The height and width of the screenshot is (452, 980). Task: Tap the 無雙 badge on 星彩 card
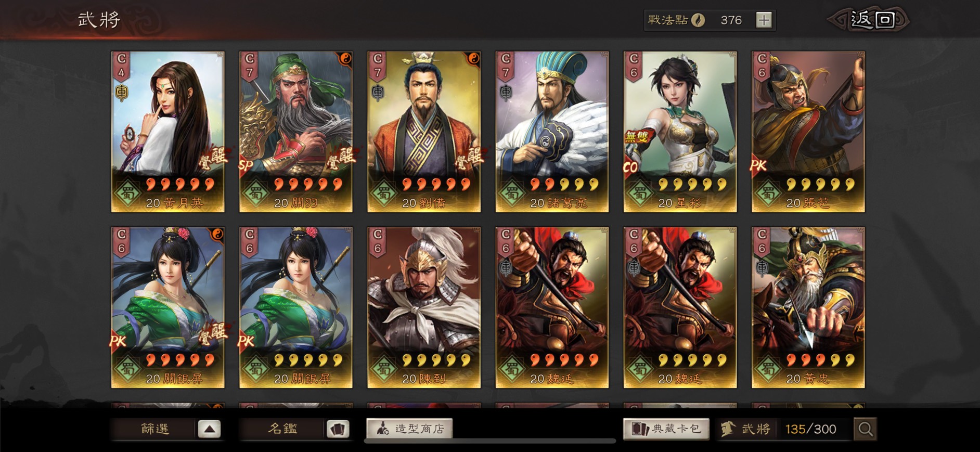(x=637, y=137)
